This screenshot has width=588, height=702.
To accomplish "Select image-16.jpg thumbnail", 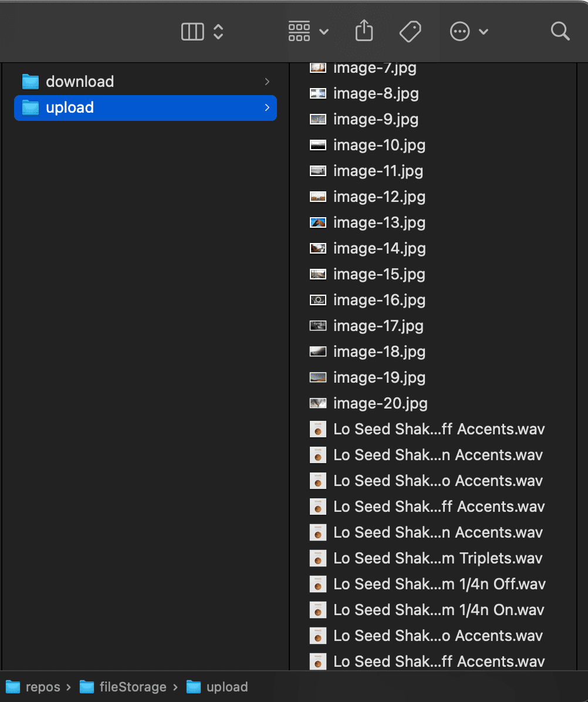I will tap(317, 300).
